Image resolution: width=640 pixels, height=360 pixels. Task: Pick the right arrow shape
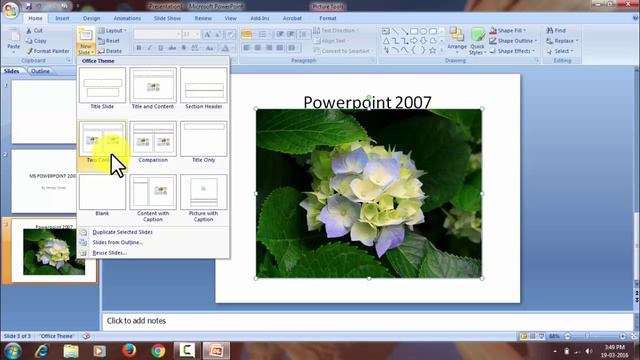coord(414,41)
